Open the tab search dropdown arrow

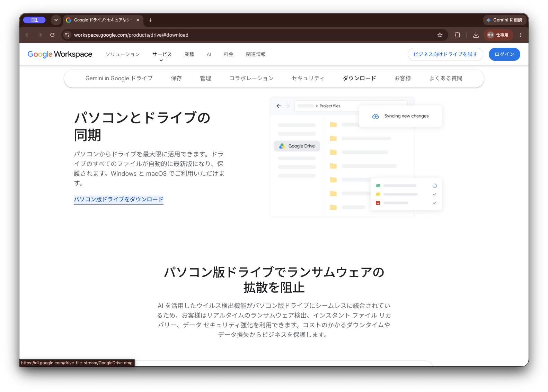56,20
